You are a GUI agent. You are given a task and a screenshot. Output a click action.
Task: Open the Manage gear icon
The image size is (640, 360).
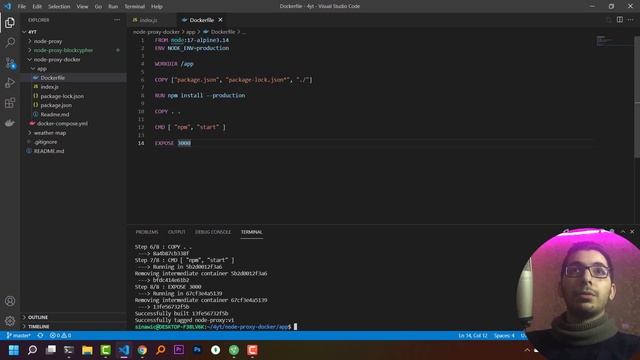[x=10, y=321]
